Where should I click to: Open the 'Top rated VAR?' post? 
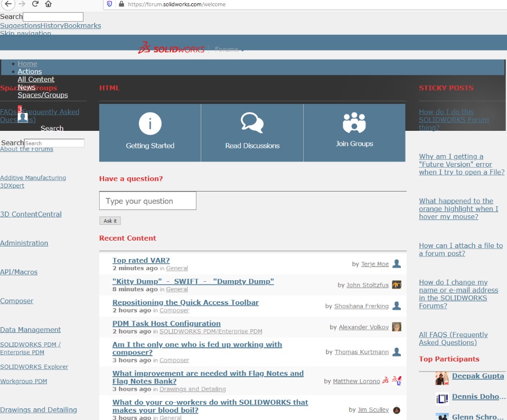tap(141, 261)
